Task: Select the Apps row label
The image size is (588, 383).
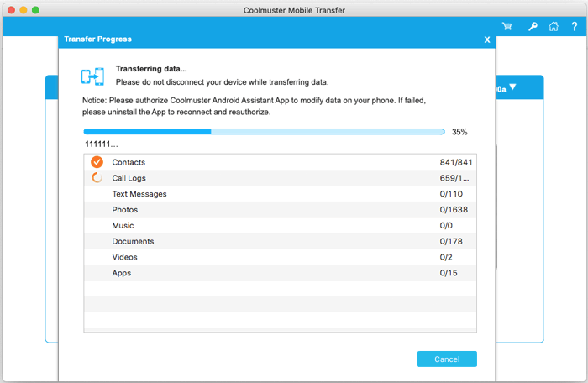Action: [x=122, y=273]
